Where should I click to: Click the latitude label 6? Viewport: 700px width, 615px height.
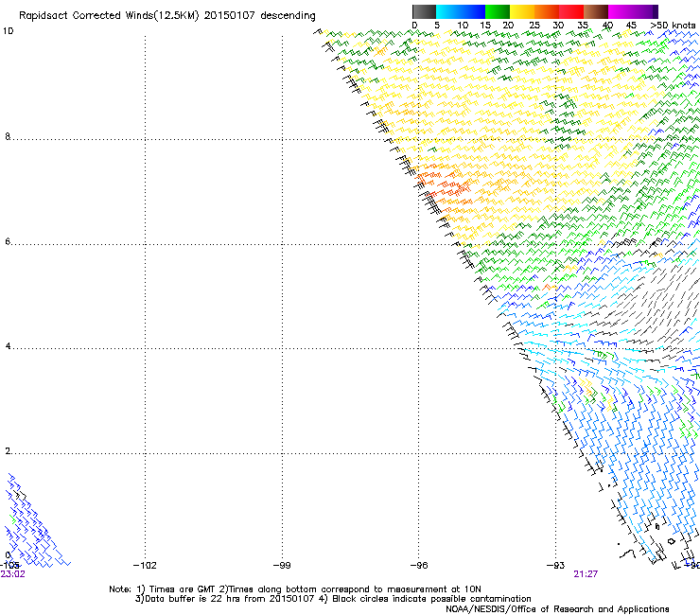point(8,241)
